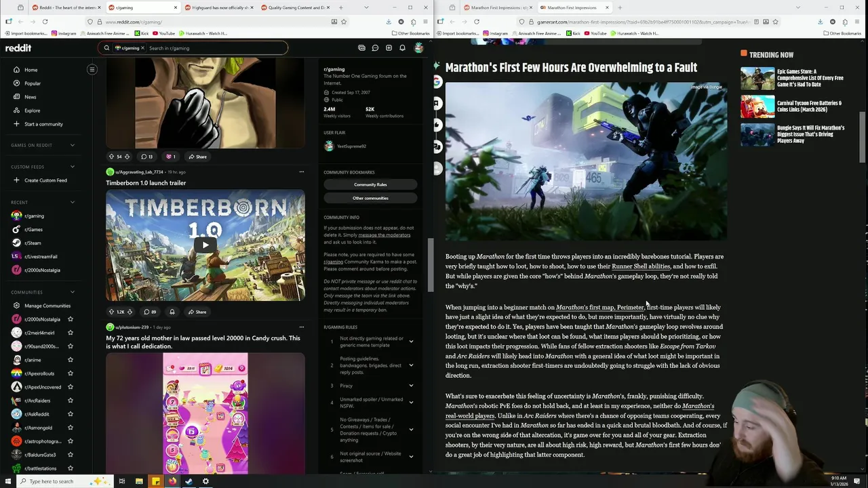
Task: Open Task View on the taskbar
Action: click(x=122, y=481)
